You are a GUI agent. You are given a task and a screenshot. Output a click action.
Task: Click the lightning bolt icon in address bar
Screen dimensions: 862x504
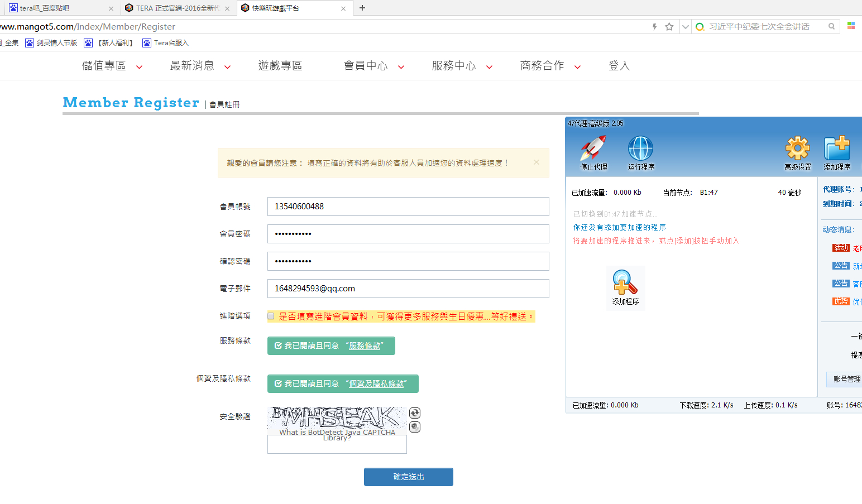pyautogui.click(x=655, y=27)
